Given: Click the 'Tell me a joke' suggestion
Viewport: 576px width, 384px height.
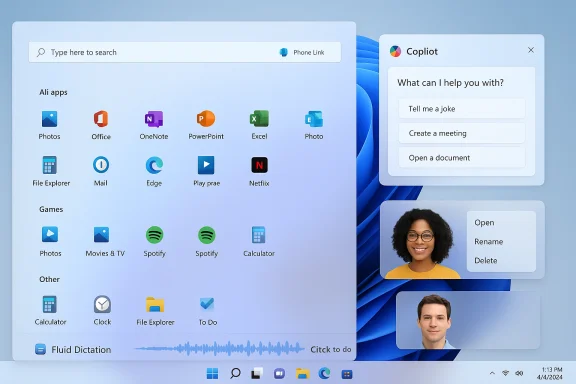Looking at the screenshot, I should coord(462,109).
